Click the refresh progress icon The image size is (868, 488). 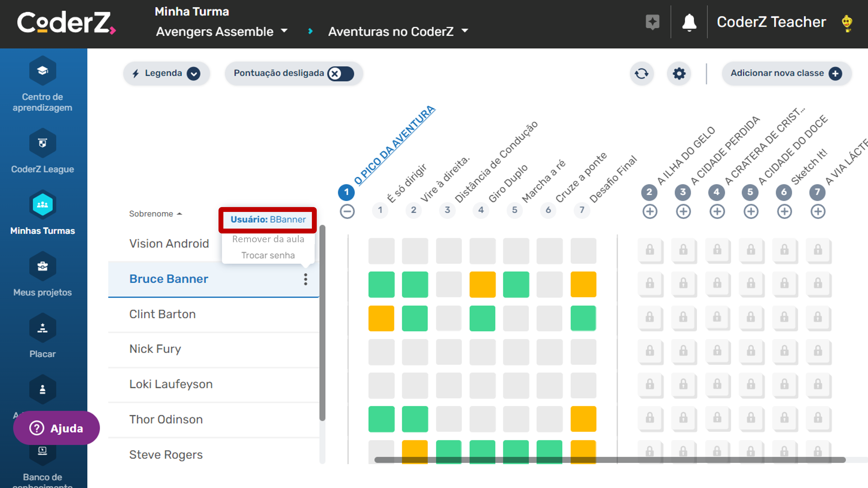pyautogui.click(x=642, y=73)
